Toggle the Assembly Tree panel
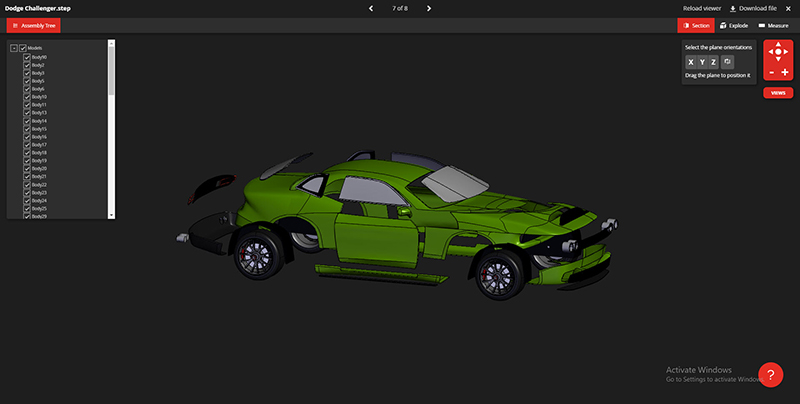The image size is (800, 404). [33, 25]
